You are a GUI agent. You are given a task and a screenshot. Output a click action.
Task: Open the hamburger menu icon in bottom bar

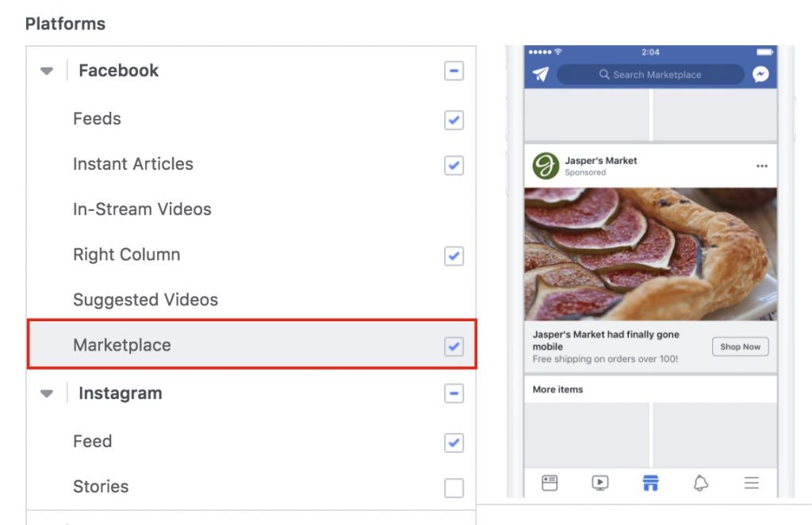pos(752,482)
